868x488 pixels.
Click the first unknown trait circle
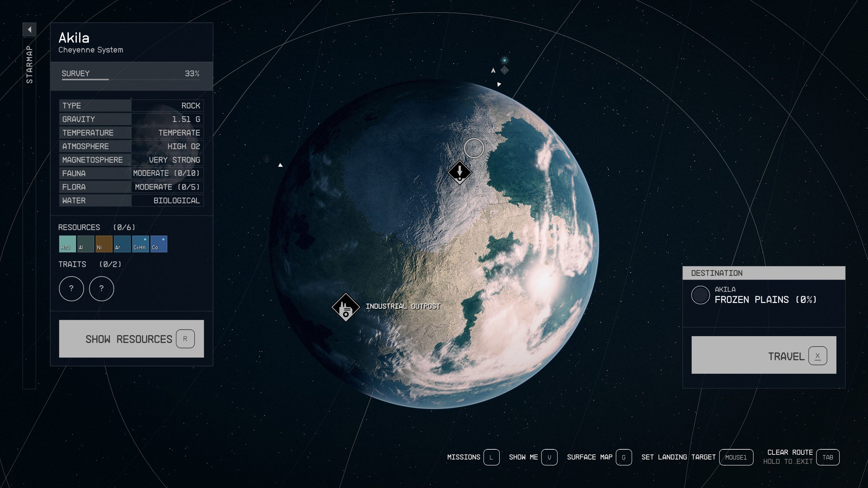pos(71,289)
